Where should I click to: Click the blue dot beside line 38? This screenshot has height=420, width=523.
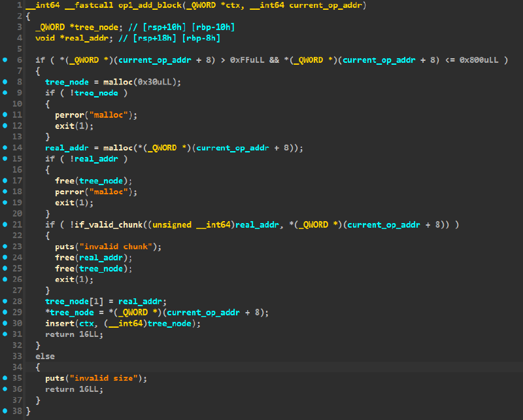pos(5,411)
